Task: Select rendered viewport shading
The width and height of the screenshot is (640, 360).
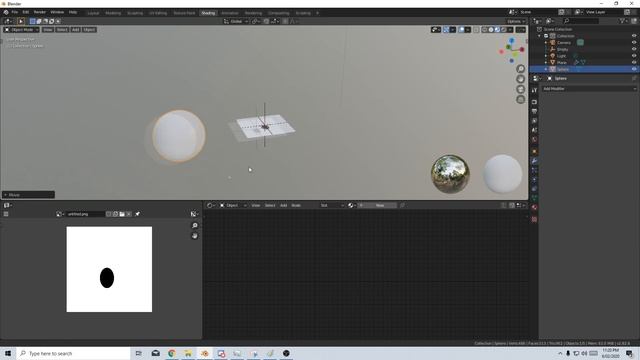Action: coord(504,30)
